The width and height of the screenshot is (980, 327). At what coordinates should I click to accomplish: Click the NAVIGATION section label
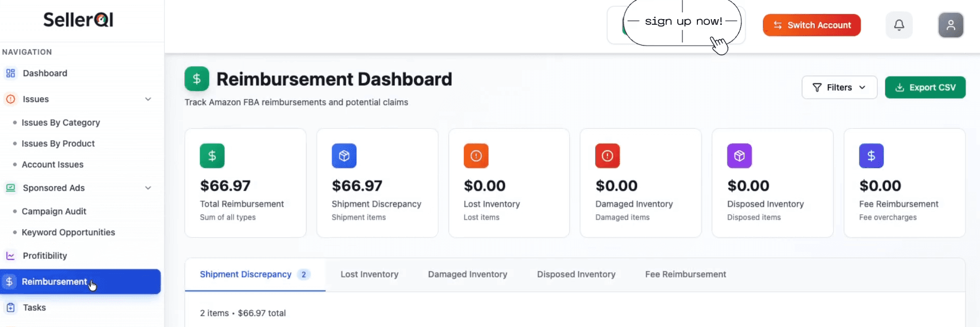click(x=27, y=52)
